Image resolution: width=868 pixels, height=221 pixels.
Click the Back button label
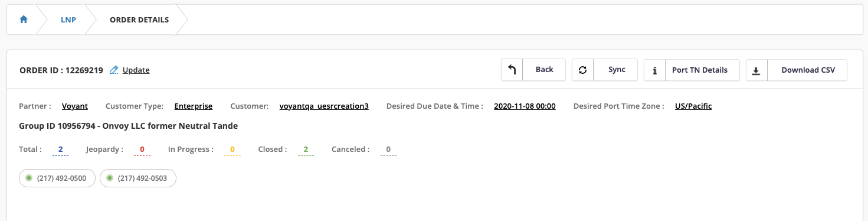(544, 70)
